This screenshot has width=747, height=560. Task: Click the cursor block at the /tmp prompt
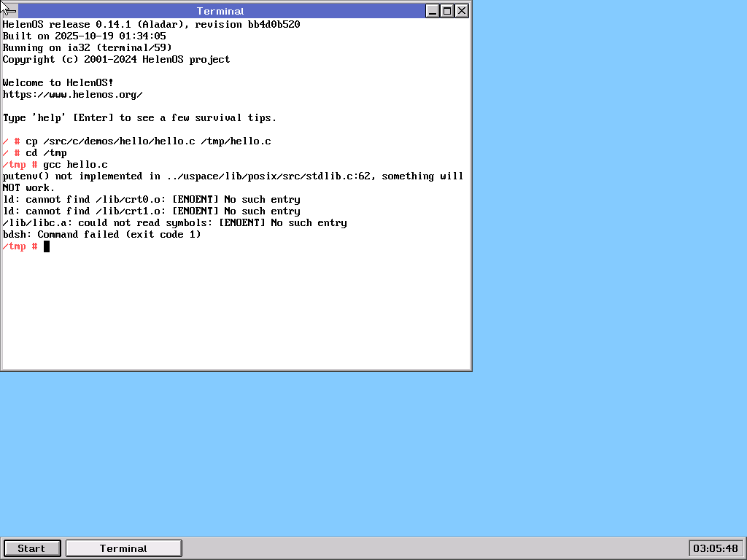[x=47, y=246]
